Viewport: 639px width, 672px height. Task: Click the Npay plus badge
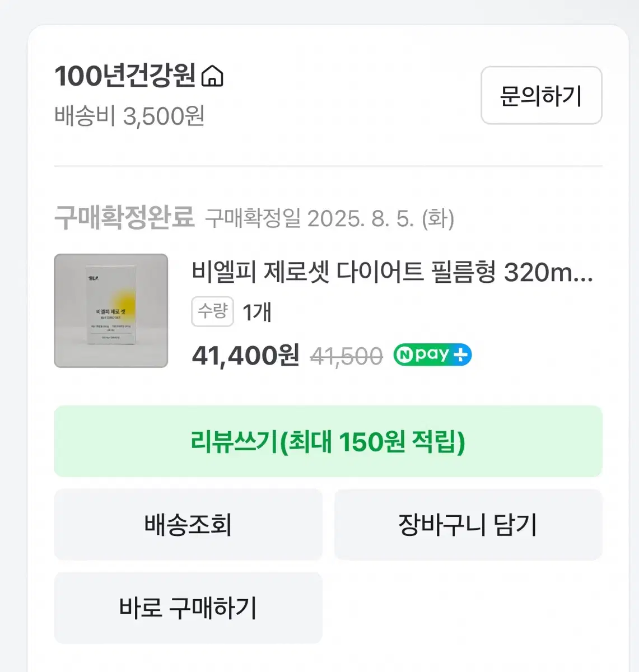pos(432,355)
